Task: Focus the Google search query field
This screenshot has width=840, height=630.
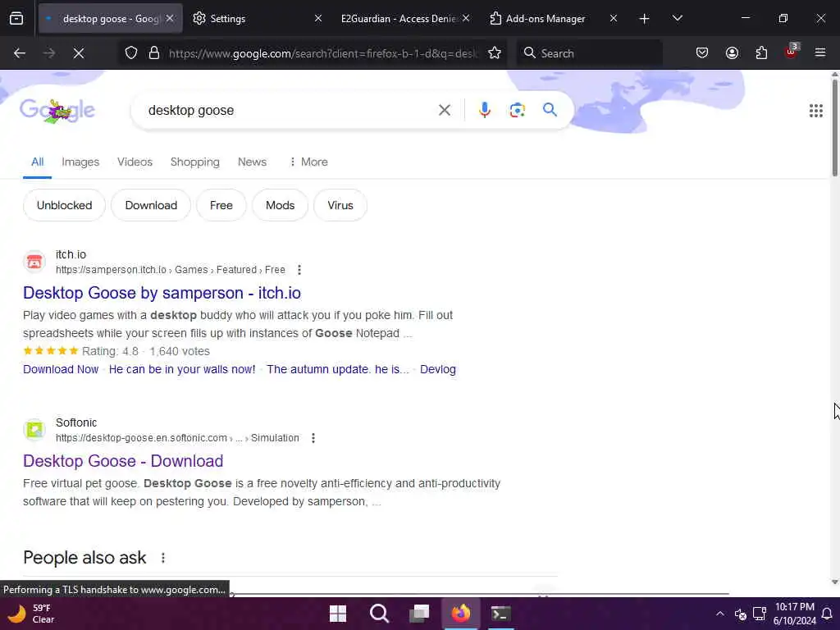Action: (x=290, y=111)
